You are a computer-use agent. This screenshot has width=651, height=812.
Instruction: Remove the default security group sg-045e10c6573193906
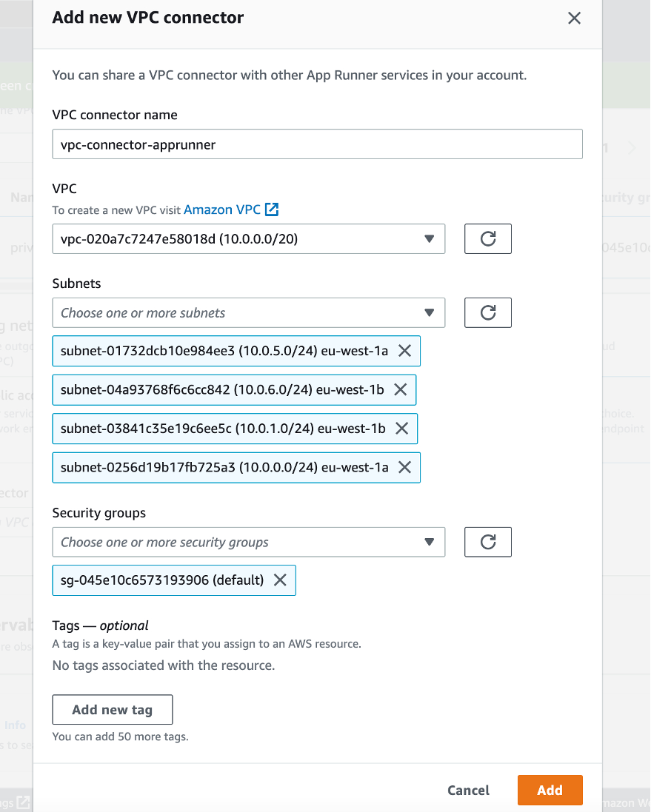point(280,580)
